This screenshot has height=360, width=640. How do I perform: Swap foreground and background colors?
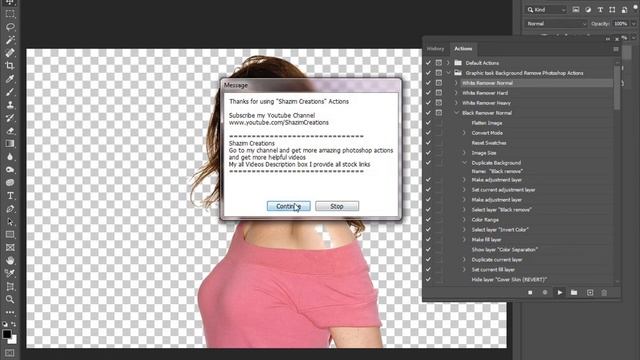pos(14,324)
